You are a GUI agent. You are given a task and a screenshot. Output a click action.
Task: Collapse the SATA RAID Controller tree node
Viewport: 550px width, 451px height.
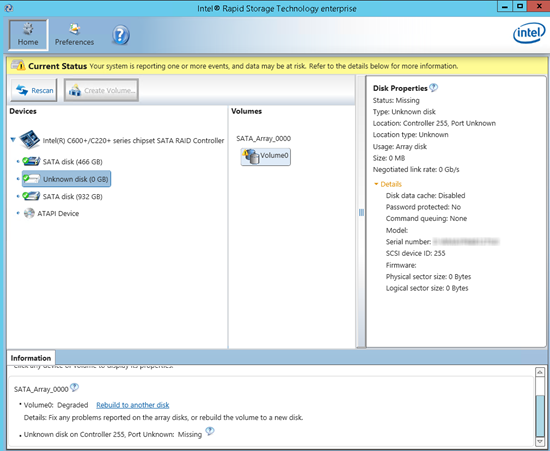[13, 140]
